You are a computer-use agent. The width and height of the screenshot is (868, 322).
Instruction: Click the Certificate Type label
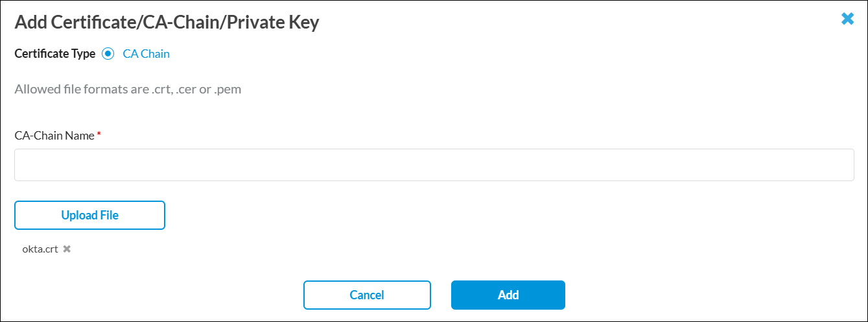[x=54, y=54]
